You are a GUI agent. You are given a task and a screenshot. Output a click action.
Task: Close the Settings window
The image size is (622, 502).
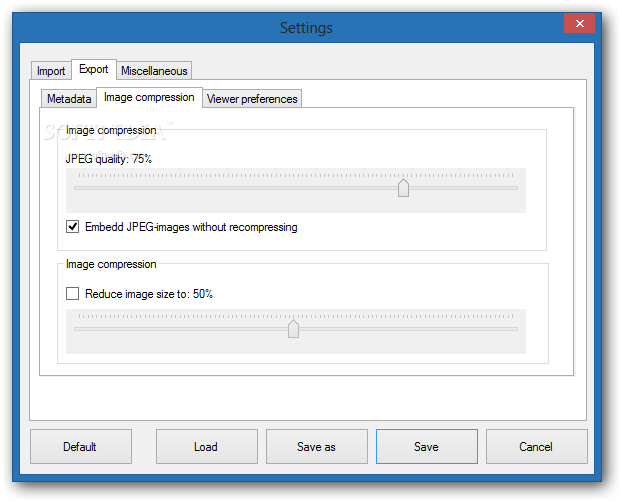coord(580,23)
